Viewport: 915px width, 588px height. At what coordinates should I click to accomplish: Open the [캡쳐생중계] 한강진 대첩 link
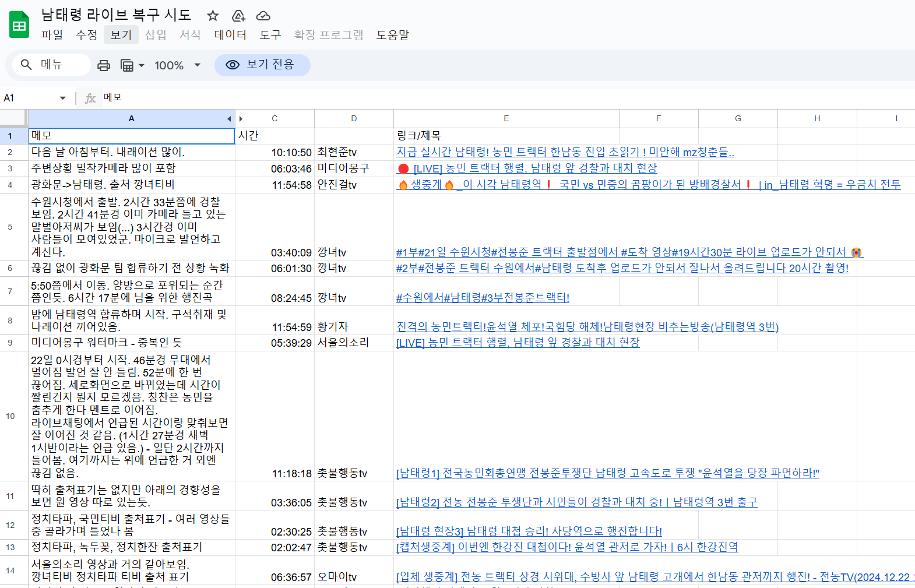tap(567, 547)
